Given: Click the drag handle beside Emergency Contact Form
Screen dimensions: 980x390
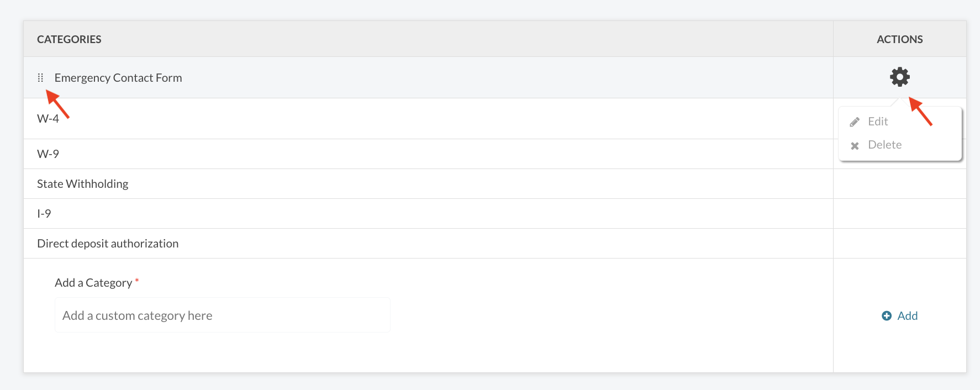Looking at the screenshot, I should [x=40, y=78].
